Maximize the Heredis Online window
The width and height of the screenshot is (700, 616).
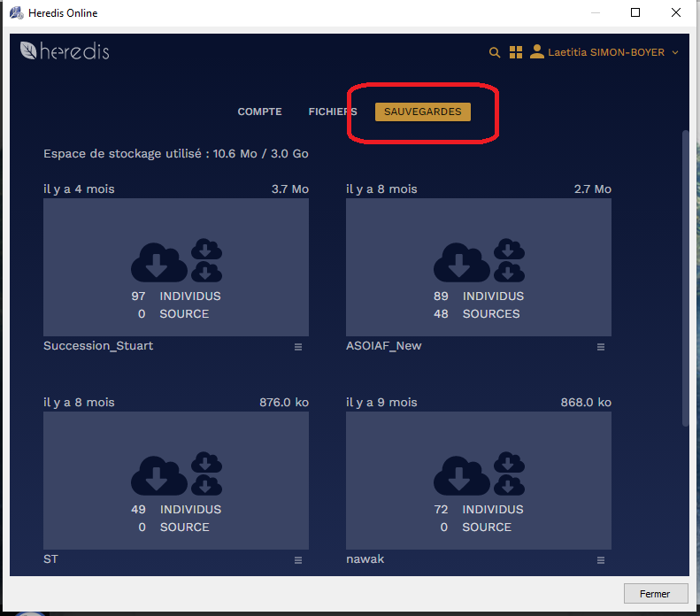point(635,12)
